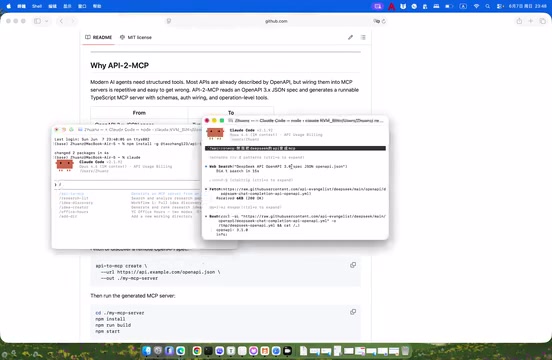Open Spotlight search in menu bar
The width and height of the screenshot is (552, 360).
(x=488, y=6)
